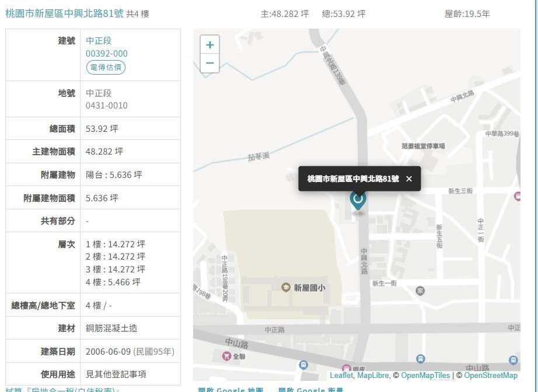Open building number 00392-000 link
The width and height of the screenshot is (538, 392).
[107, 54]
